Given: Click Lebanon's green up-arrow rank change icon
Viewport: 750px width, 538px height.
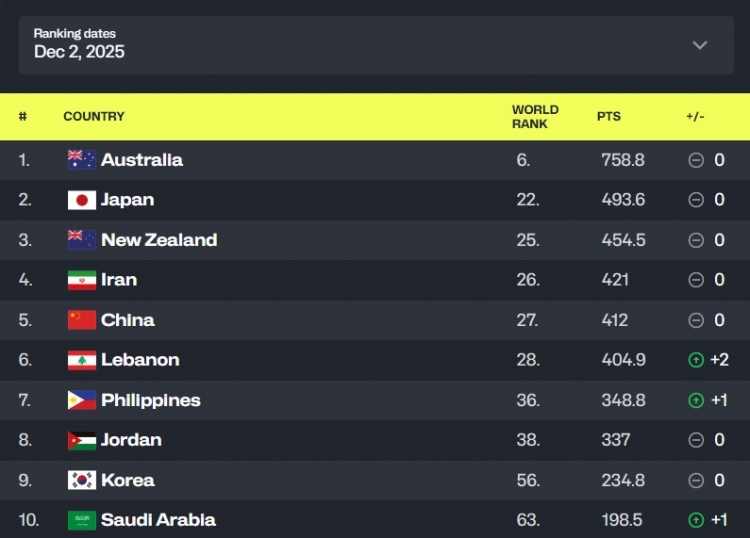Looking at the screenshot, I should pos(696,360).
